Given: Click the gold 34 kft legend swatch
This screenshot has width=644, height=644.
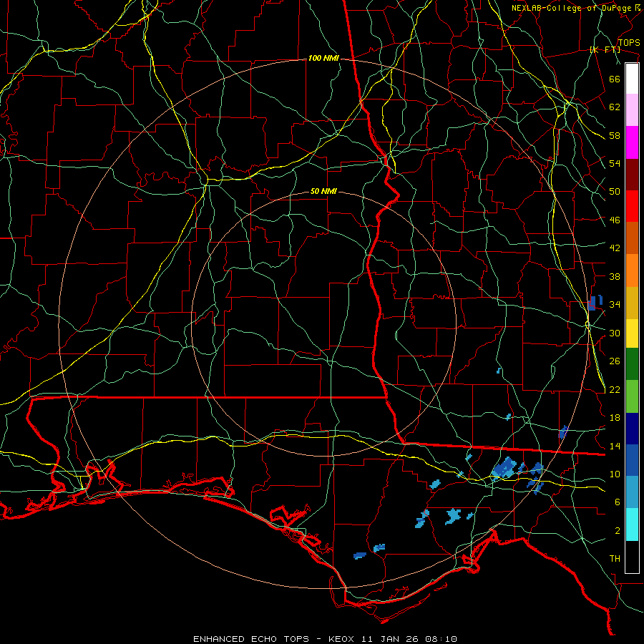Looking at the screenshot, I should pos(632,303).
